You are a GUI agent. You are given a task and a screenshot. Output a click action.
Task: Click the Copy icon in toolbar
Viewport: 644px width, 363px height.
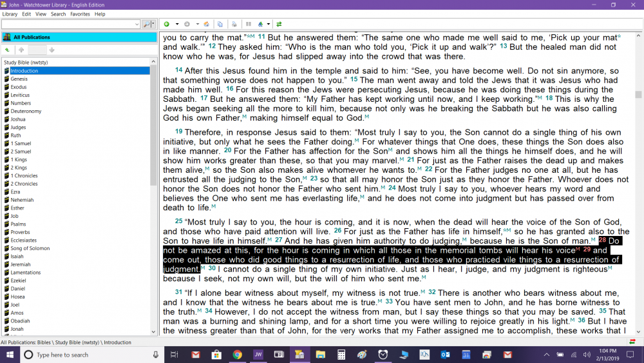point(220,25)
